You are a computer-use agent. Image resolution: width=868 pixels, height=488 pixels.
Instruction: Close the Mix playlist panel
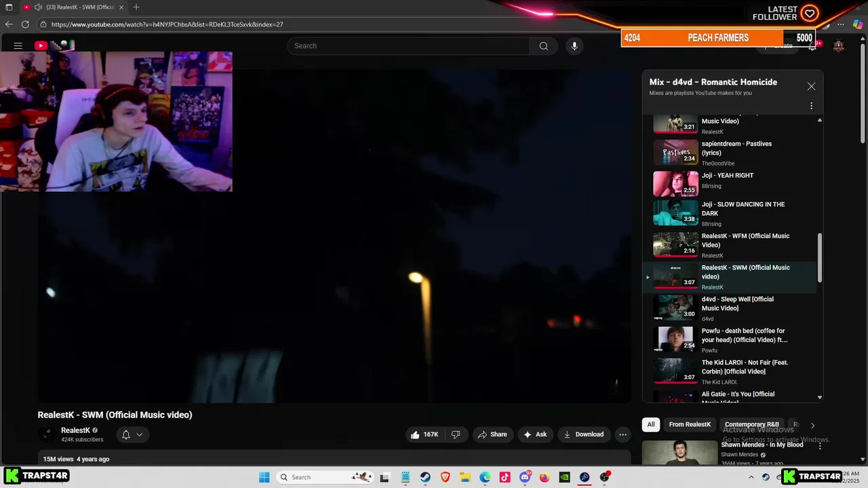(x=811, y=87)
